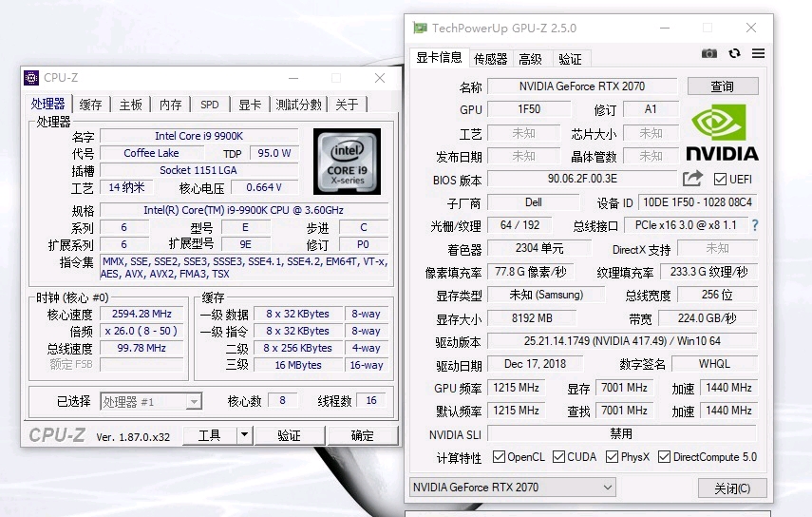Viewport: 812px width, 517px height.
Task: Click the 77.8 G 像素/秒 pixel fillrate value
Action: pos(531,272)
